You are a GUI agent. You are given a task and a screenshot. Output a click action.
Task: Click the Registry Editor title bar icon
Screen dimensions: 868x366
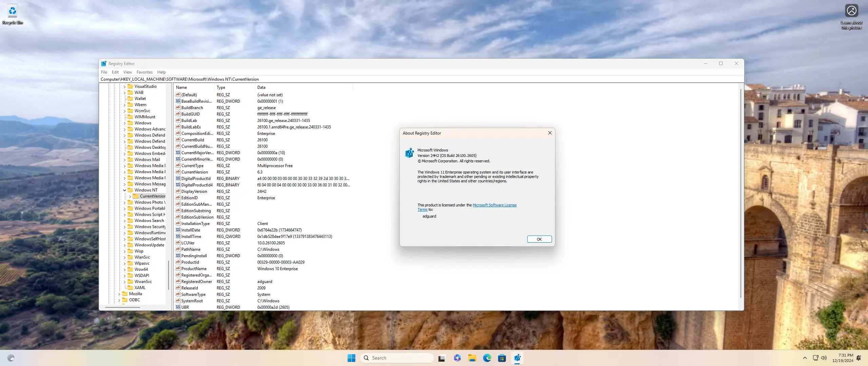(104, 63)
